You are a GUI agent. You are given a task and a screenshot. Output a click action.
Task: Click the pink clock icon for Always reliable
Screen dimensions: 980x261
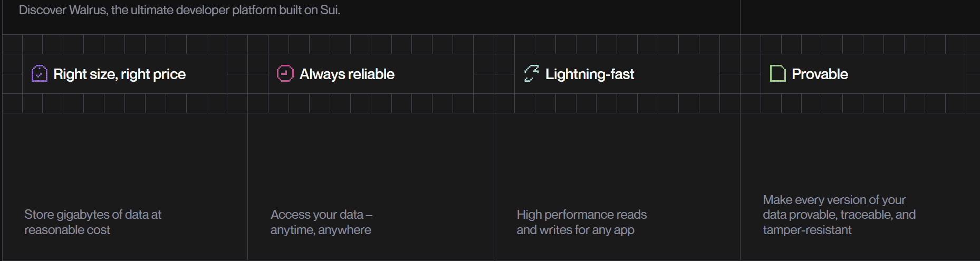click(285, 74)
